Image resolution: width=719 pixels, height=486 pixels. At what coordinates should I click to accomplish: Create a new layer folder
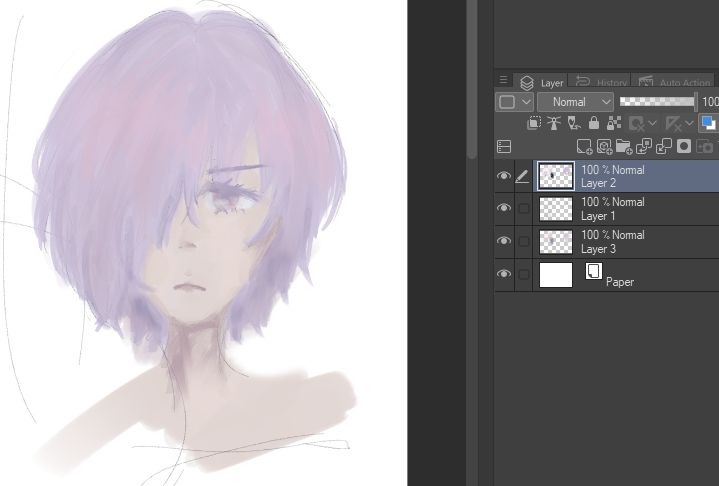pyautogui.click(x=624, y=146)
